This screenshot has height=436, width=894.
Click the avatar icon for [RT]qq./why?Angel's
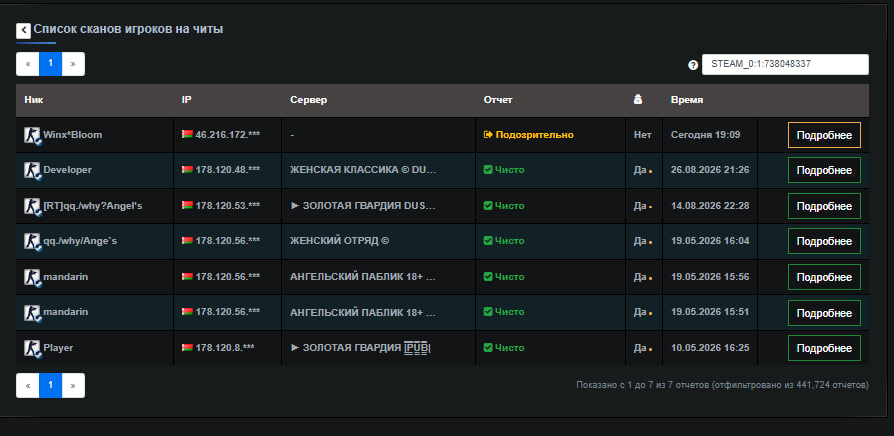point(32,206)
